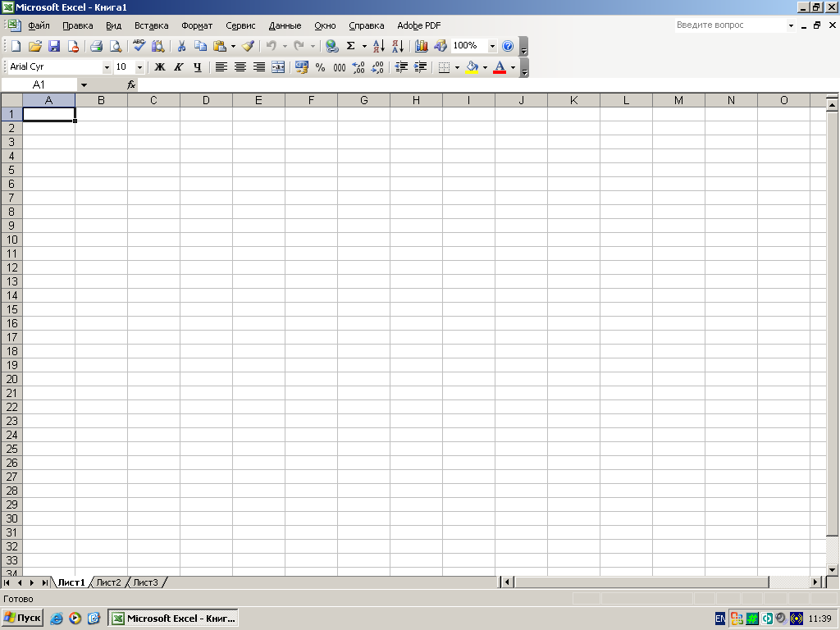840x630 pixels.
Task: Paste from clipboard
Action: 220,46
